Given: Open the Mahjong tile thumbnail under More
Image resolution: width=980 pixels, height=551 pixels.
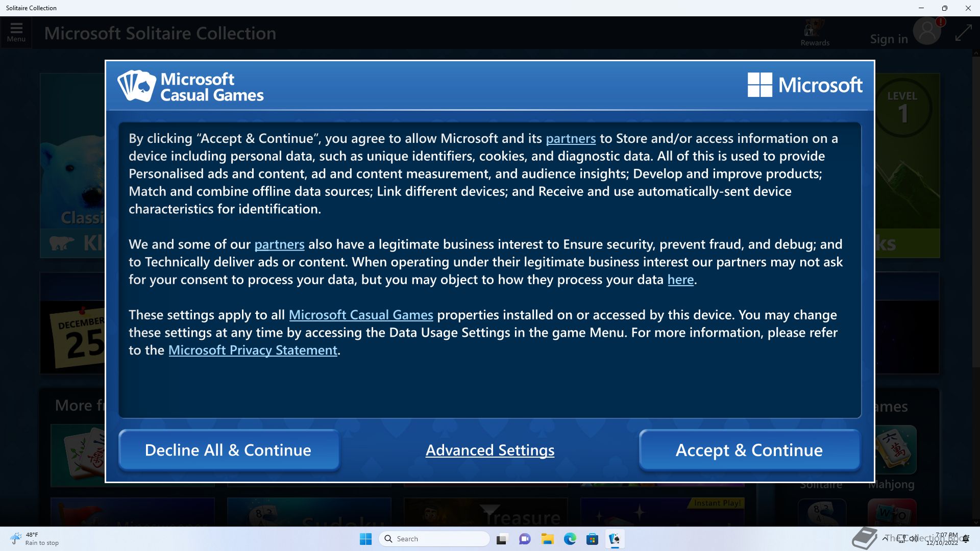Looking at the screenshot, I should pyautogui.click(x=78, y=455).
